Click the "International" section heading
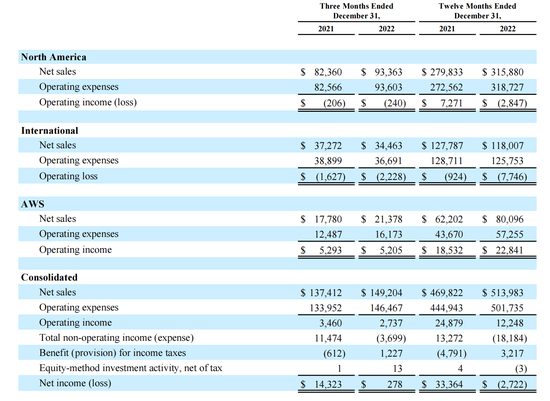Screen dimensions: 550x401 point(49,131)
